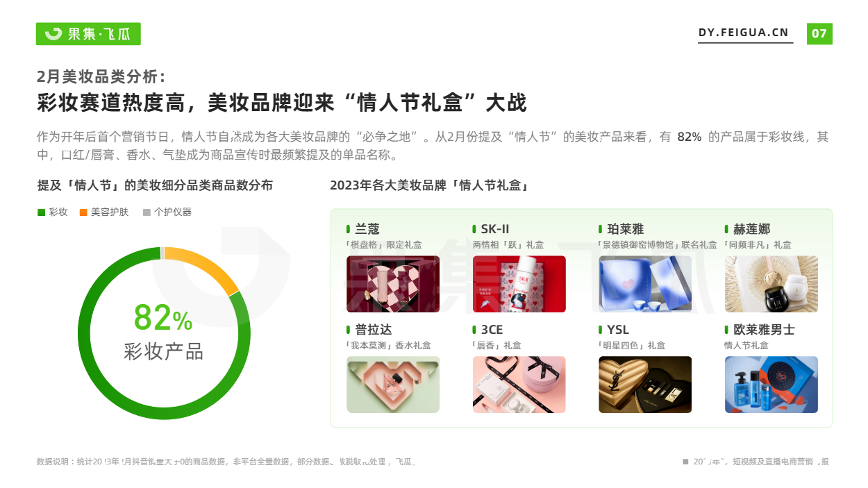Screen dimensions: 868x488
Task: Open the 欧莱雅男士 gift box image
Action: tap(771, 385)
